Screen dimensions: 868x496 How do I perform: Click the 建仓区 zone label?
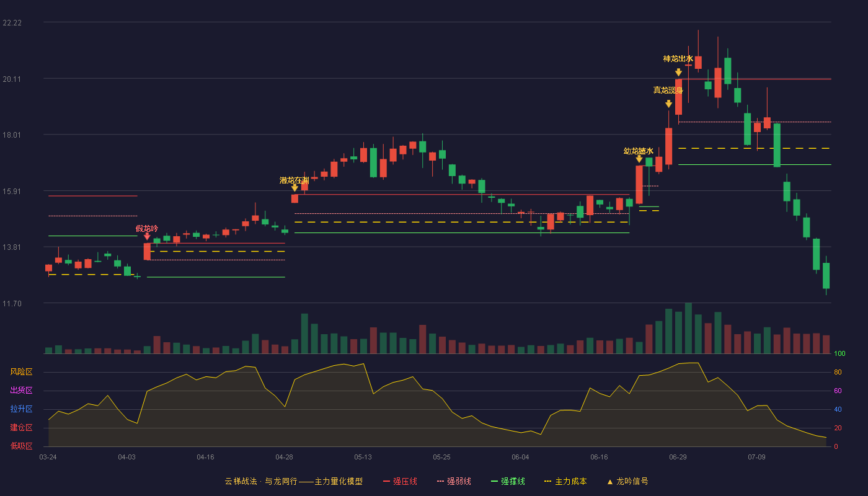(21, 428)
